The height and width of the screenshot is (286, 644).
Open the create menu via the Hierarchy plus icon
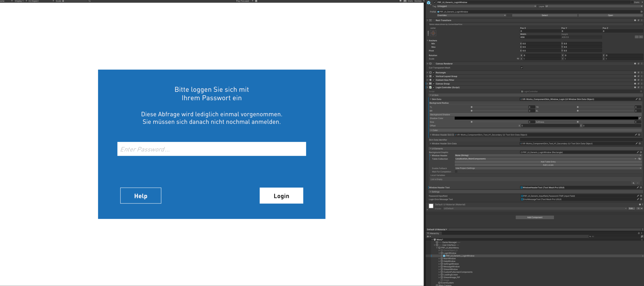[x=428, y=236]
